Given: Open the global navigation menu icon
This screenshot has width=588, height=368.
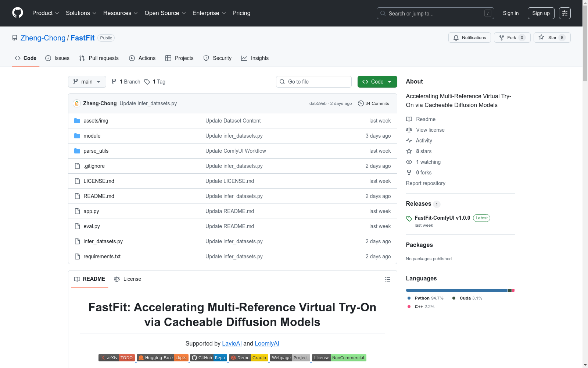Looking at the screenshot, I should (565, 13).
